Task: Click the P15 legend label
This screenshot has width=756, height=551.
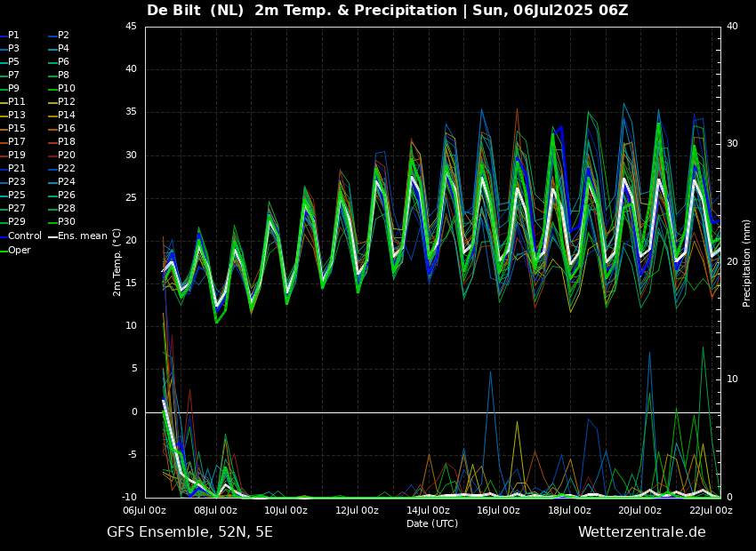Action: pos(12,129)
